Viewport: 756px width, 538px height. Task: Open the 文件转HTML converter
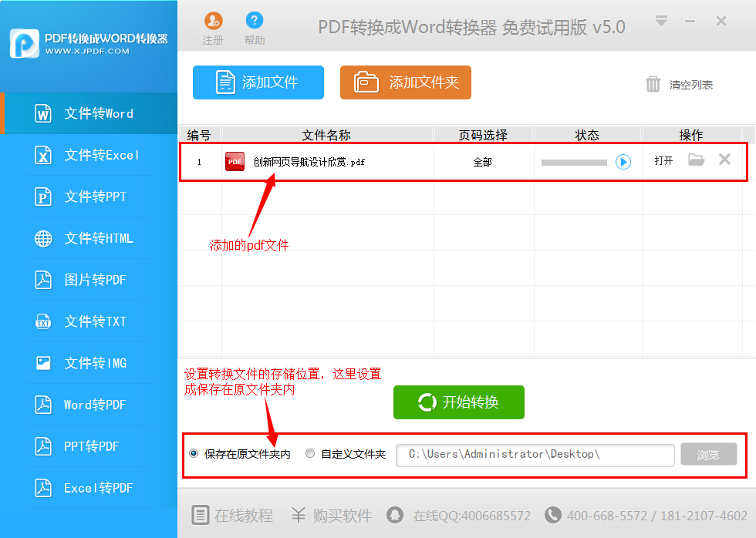point(87,237)
